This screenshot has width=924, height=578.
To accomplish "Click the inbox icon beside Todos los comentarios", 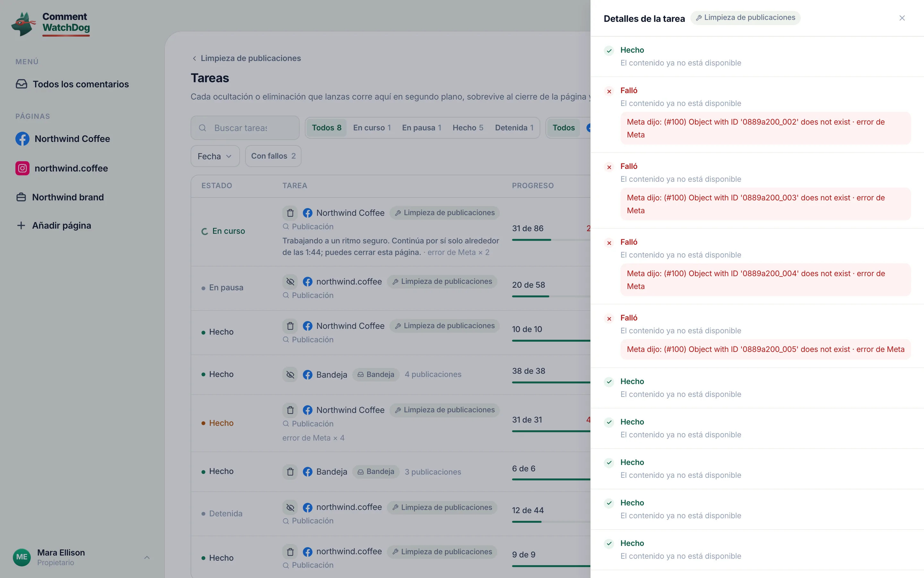I will point(21,84).
